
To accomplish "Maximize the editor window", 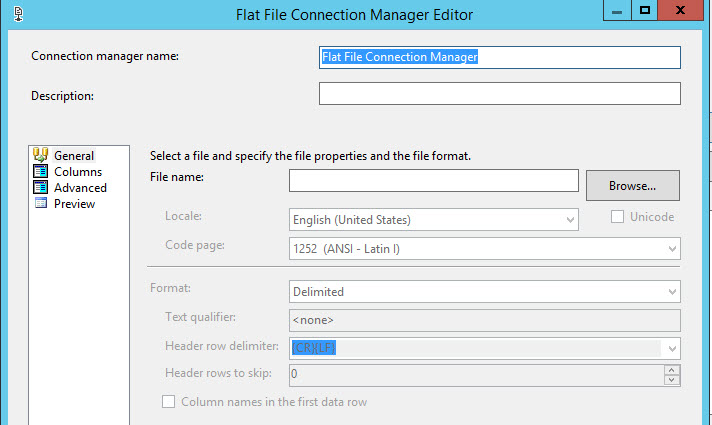I will point(646,9).
